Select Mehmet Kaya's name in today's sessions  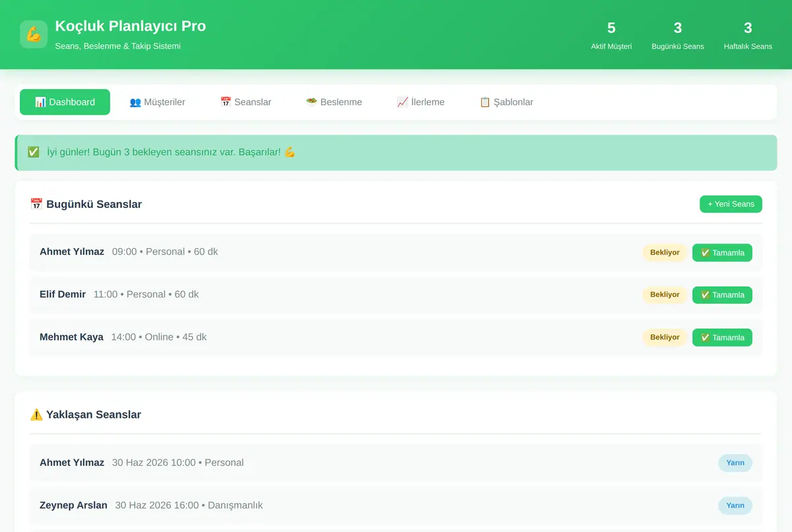(x=71, y=337)
